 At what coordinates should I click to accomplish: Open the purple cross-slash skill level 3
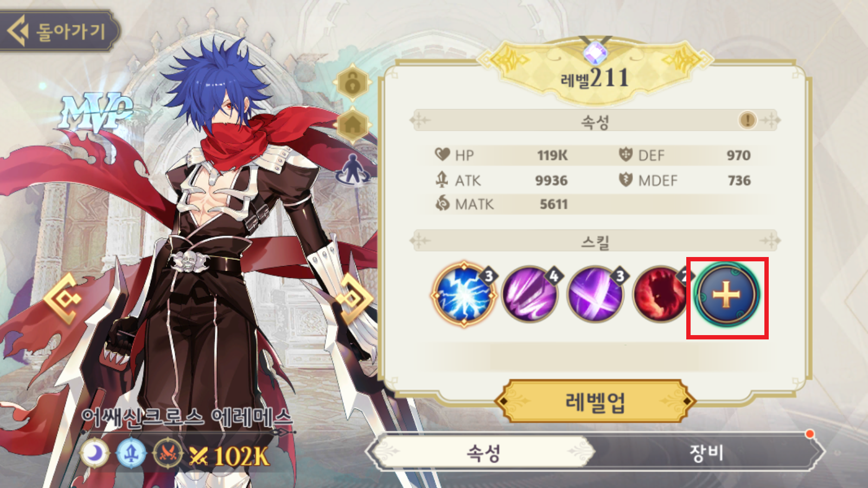point(596,296)
